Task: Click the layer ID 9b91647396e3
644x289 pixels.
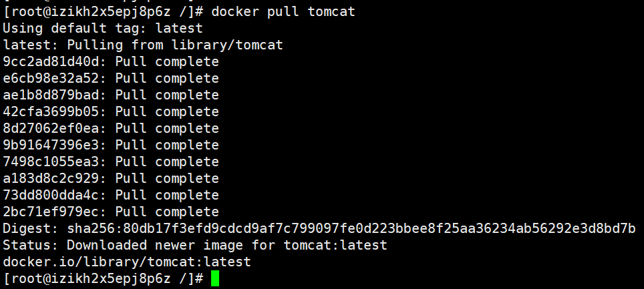Action: click(51, 145)
